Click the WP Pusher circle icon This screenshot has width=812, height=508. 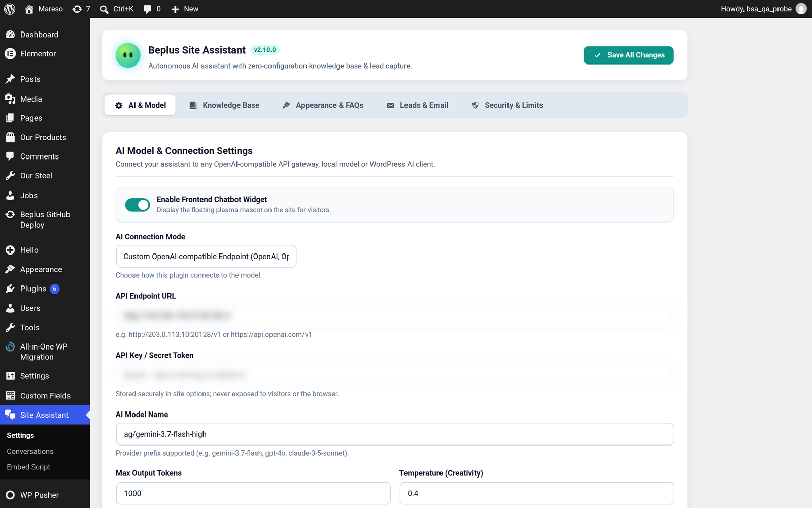pos(10,495)
